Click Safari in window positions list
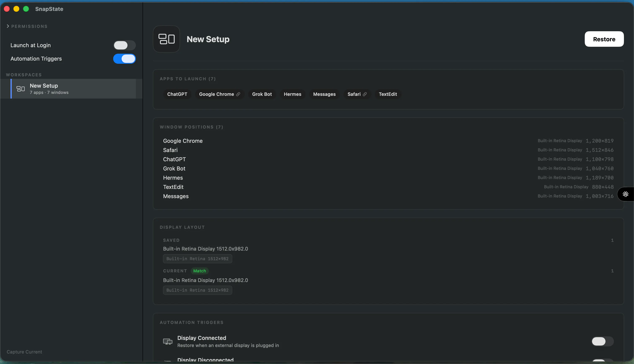Image resolution: width=634 pixels, height=364 pixels. click(x=170, y=150)
